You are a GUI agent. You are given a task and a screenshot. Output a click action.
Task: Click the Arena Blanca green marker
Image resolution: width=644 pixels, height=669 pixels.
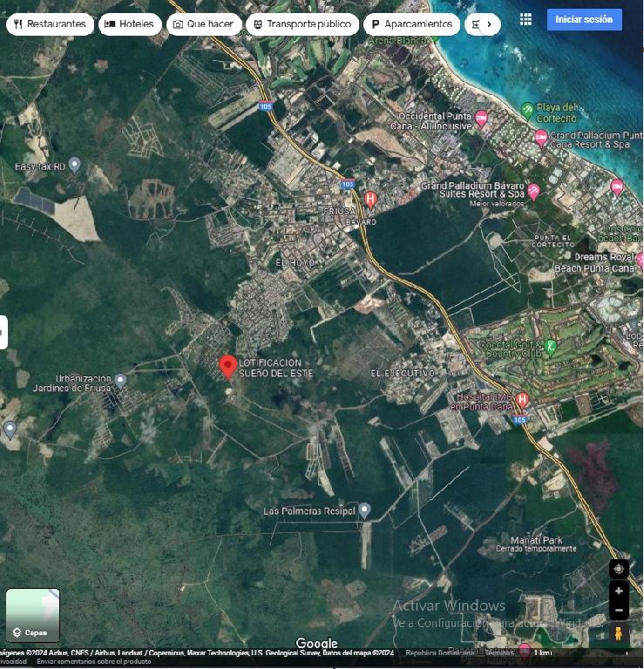point(435,39)
